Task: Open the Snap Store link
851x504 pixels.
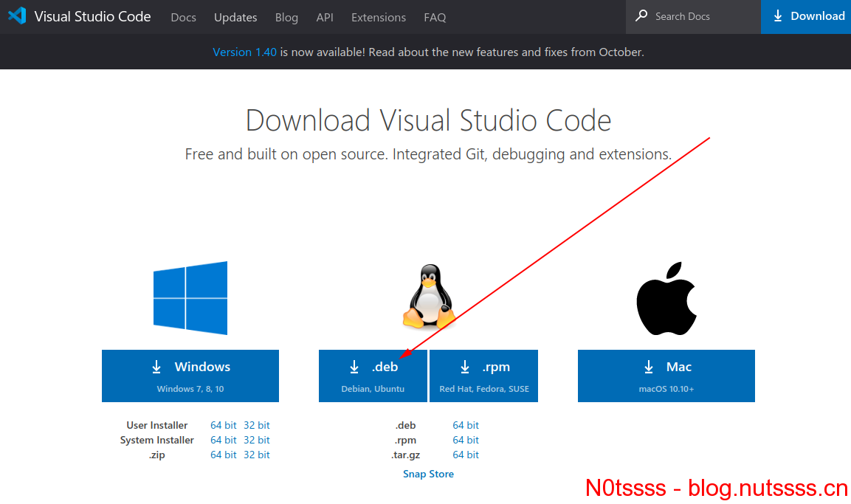Action: 428,474
